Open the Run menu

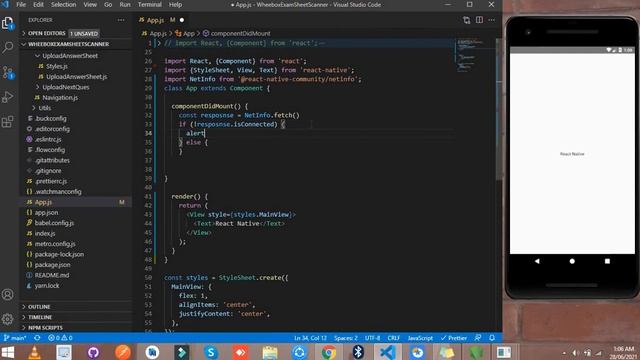[x=125, y=4]
